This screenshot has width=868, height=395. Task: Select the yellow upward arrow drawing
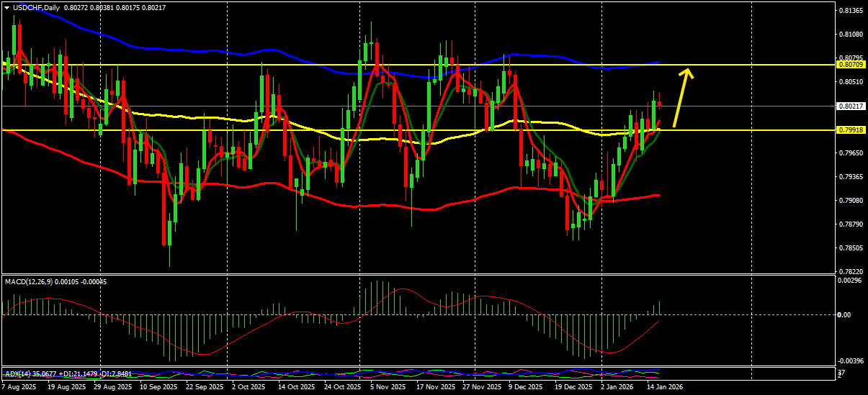683,97
